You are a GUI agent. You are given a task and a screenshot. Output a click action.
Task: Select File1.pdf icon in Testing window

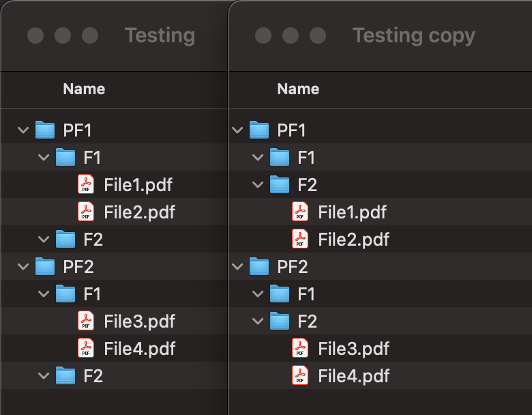pyautogui.click(x=86, y=184)
